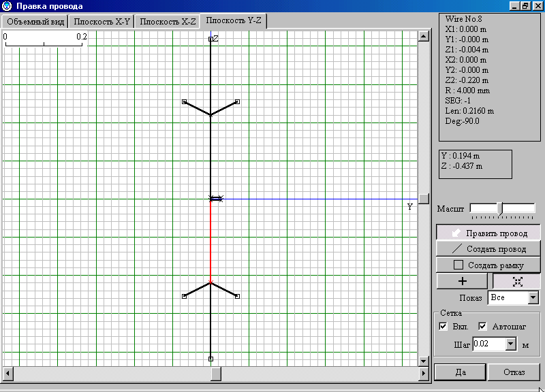The image size is (545, 392).
Task: Toggle the Автошаг checkbox
Action: pyautogui.click(x=482, y=327)
